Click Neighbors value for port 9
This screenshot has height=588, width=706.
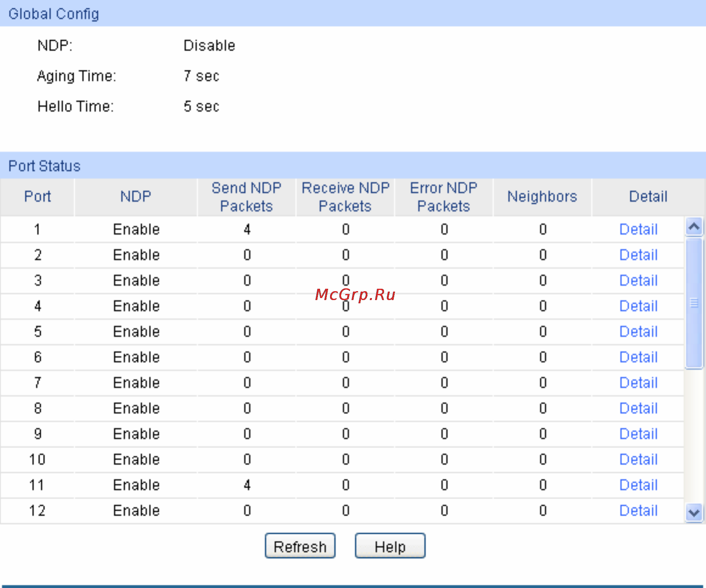(x=543, y=434)
